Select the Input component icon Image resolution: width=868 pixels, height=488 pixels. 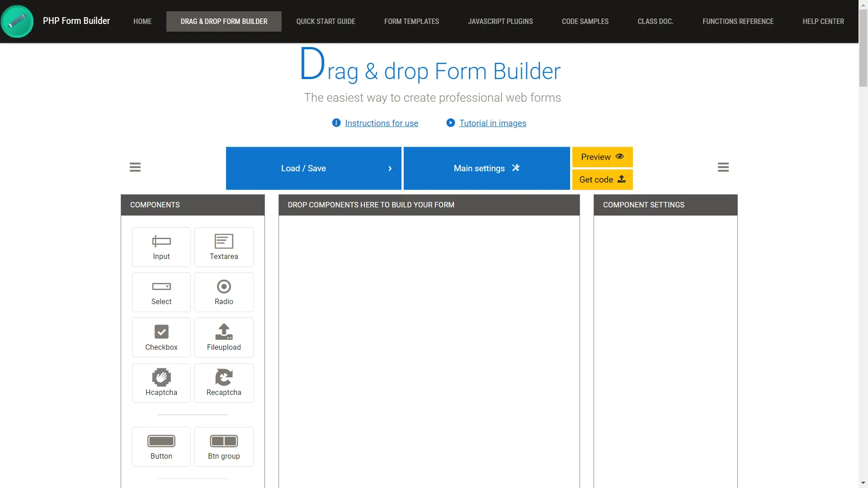tap(161, 247)
